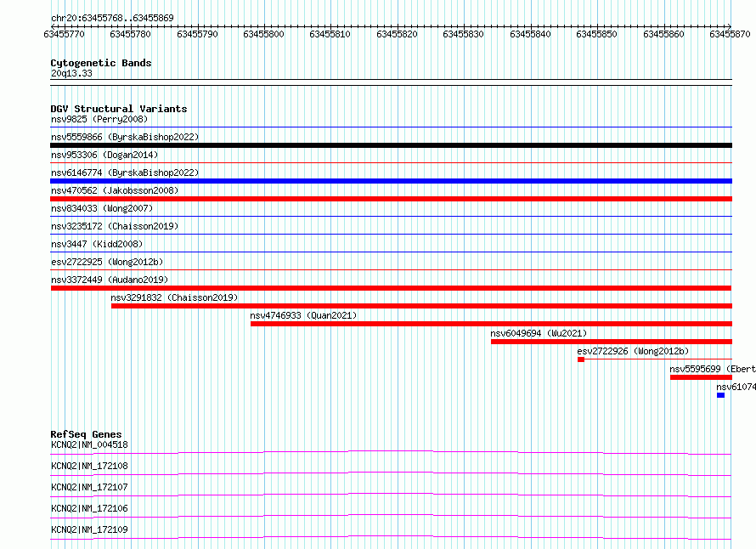Open the esv2722926 (Wong2012b) label

[x=633, y=351]
